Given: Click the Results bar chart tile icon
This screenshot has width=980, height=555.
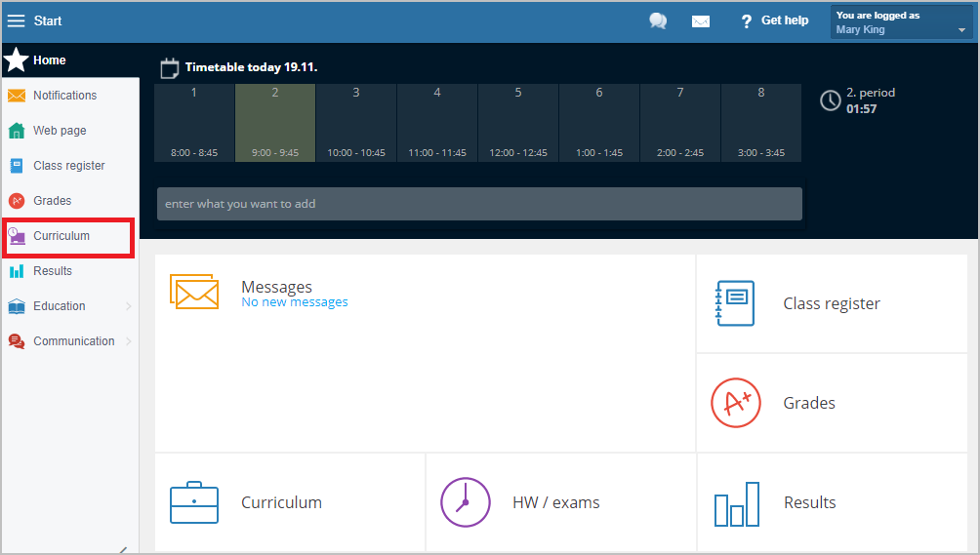Looking at the screenshot, I should tap(737, 504).
